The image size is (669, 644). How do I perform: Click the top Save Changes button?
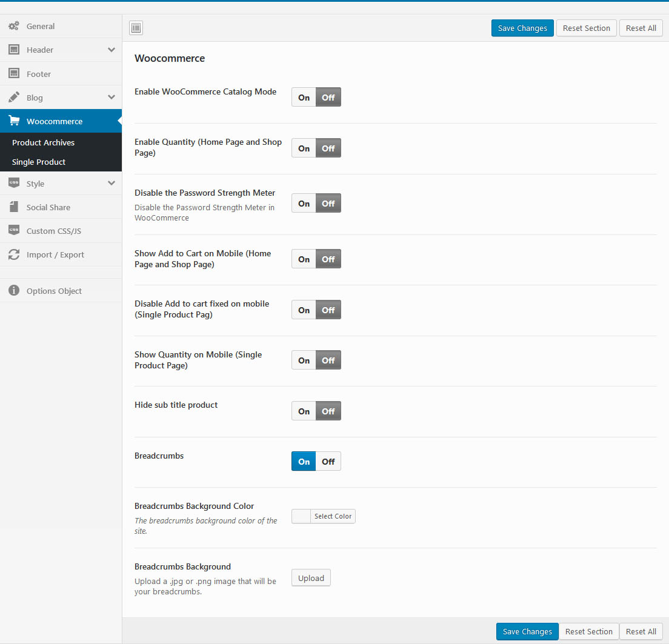522,28
